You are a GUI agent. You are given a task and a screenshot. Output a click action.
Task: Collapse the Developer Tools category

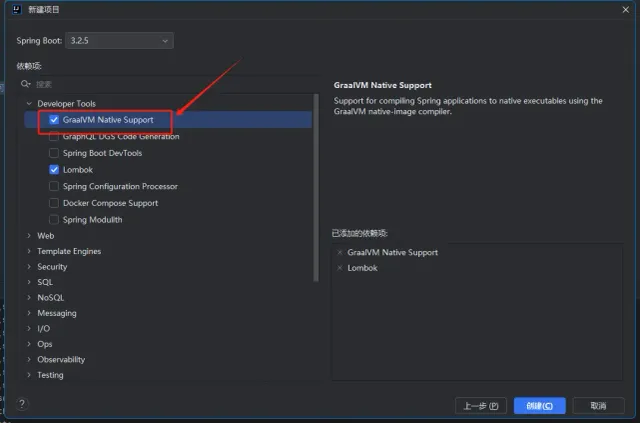point(29,103)
